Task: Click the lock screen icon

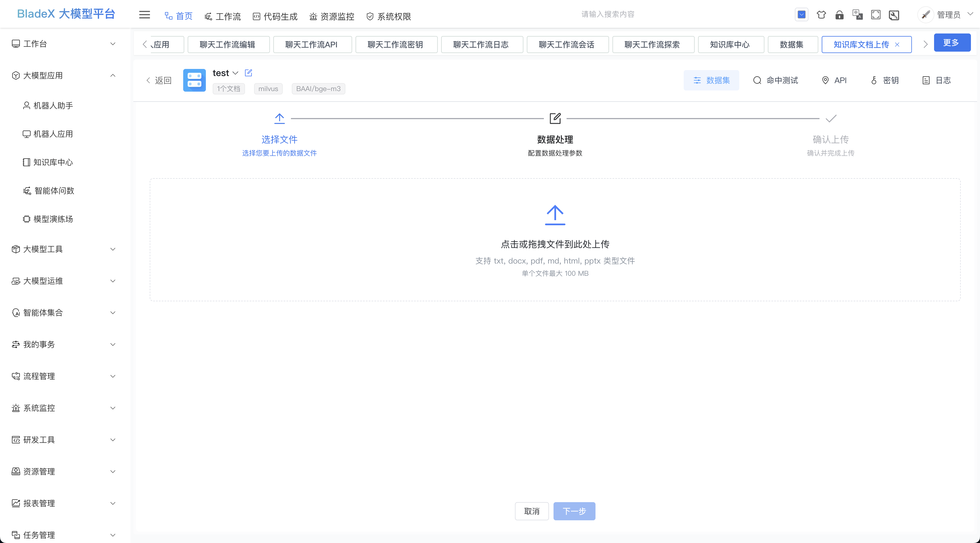Action: [839, 15]
